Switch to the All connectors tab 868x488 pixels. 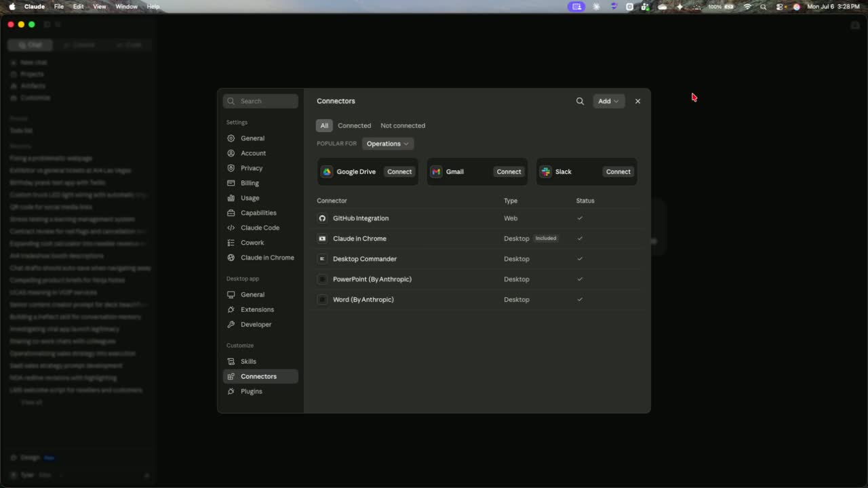(324, 125)
